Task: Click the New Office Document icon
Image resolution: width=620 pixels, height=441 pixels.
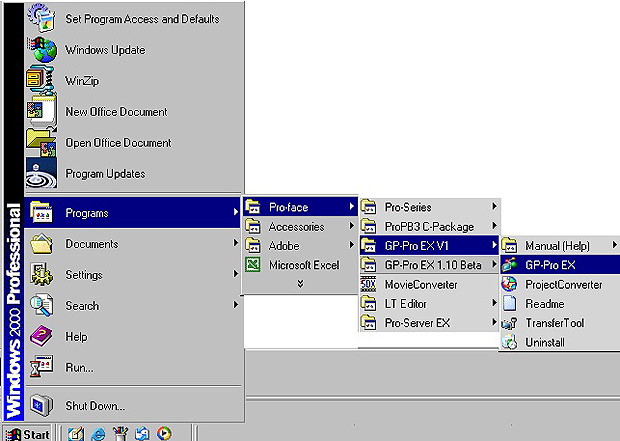Action: [x=42, y=111]
